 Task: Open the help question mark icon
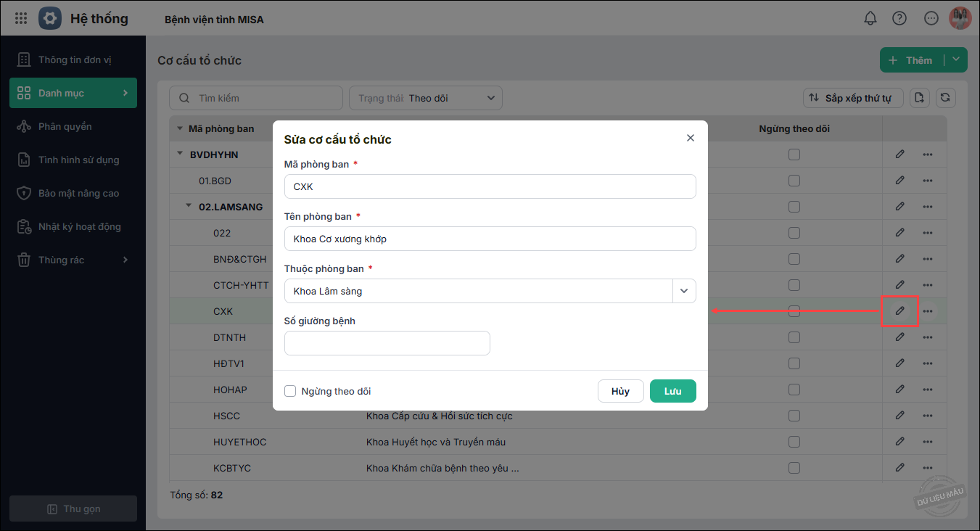pyautogui.click(x=899, y=19)
